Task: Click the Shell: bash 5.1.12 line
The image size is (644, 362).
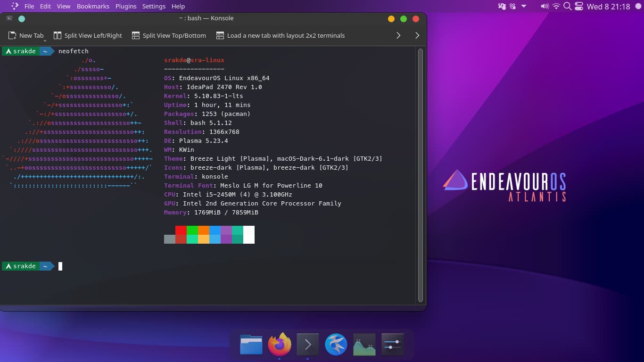Action: (x=198, y=123)
